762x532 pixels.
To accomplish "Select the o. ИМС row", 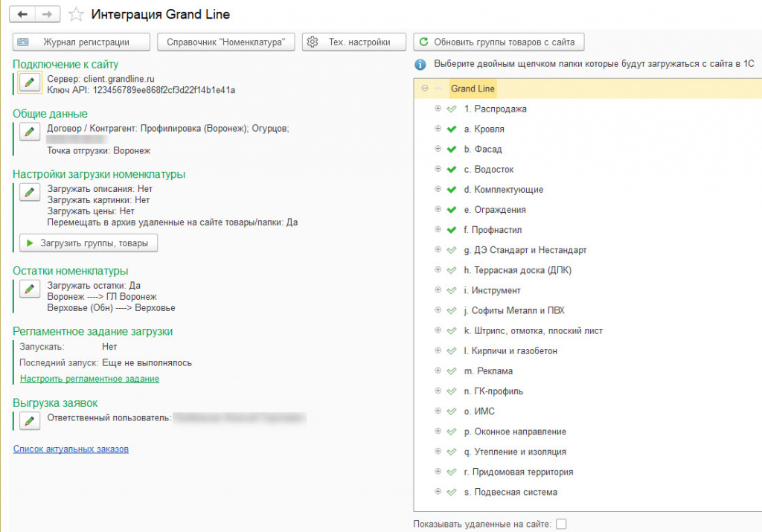I will [x=588, y=411].
